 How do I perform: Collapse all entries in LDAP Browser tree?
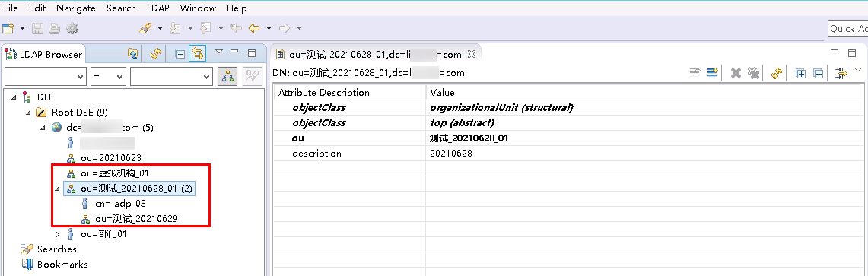pyautogui.click(x=180, y=54)
